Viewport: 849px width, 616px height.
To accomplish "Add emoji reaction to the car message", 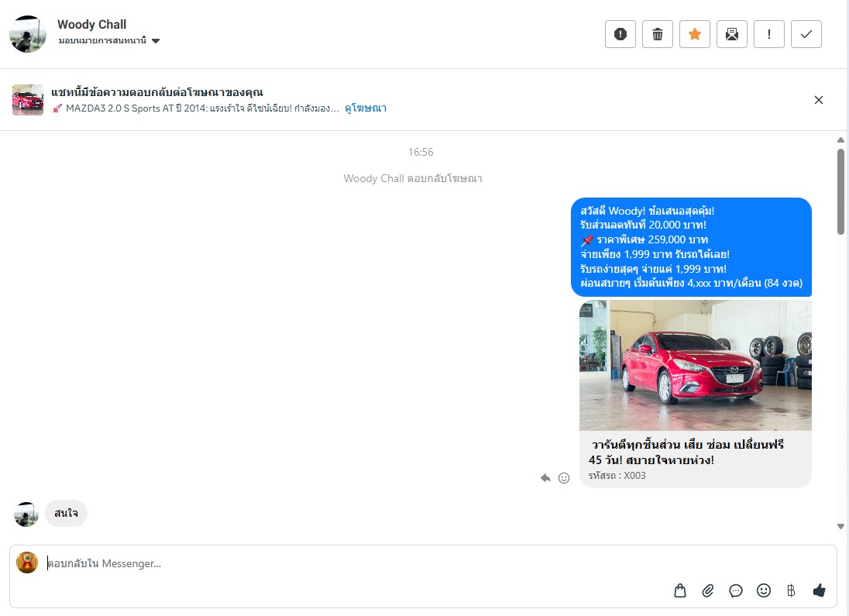I will click(x=564, y=478).
